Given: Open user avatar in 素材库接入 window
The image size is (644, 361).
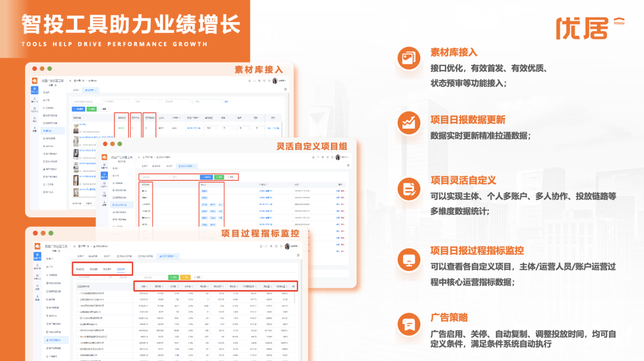Looking at the screenshot, I should pos(275,81).
